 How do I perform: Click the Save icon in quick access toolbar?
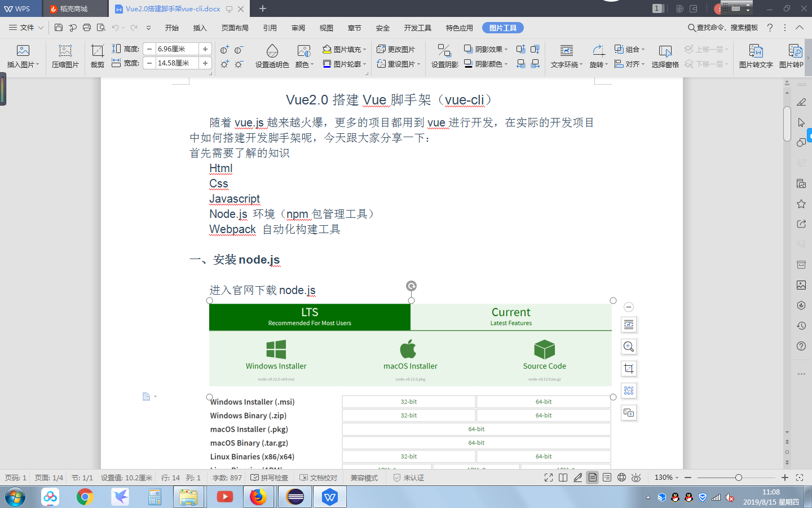coord(59,27)
